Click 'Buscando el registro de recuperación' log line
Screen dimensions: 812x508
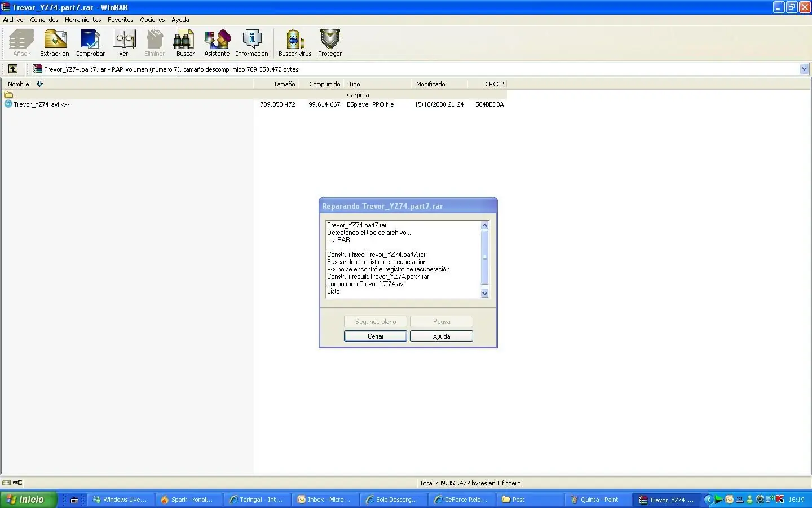pos(377,262)
